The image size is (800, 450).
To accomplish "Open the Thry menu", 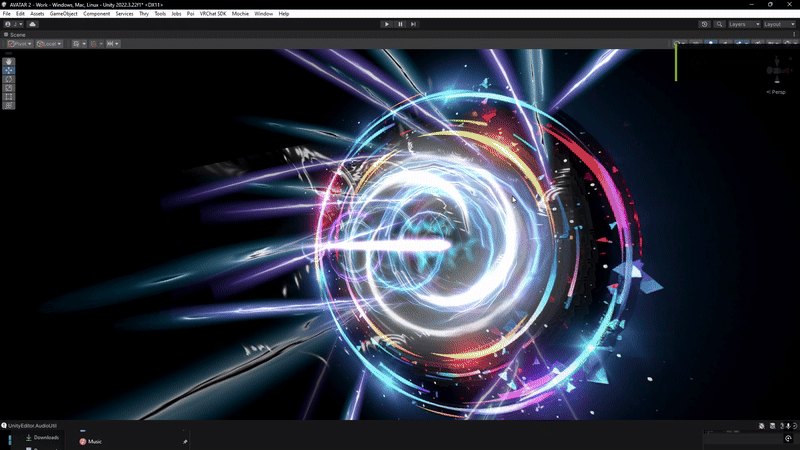I will coord(144,14).
